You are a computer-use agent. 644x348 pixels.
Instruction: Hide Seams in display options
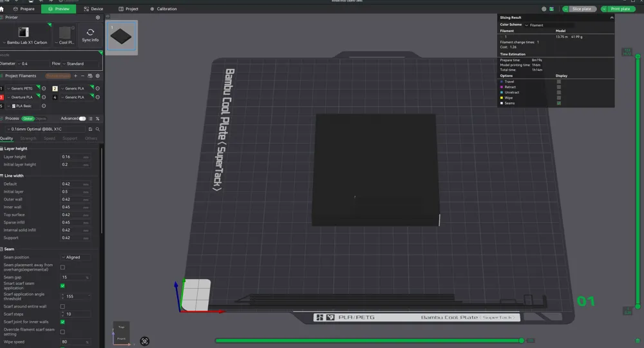(558, 103)
